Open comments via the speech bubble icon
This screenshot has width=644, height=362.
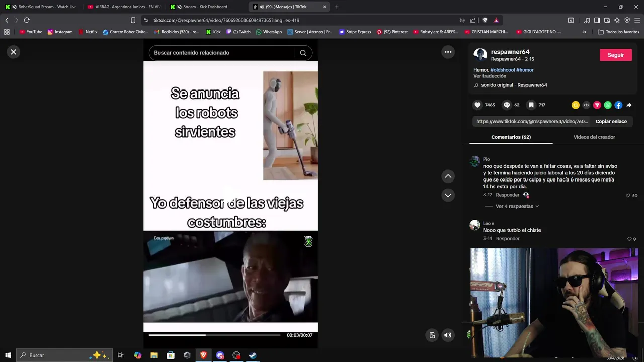(507, 105)
